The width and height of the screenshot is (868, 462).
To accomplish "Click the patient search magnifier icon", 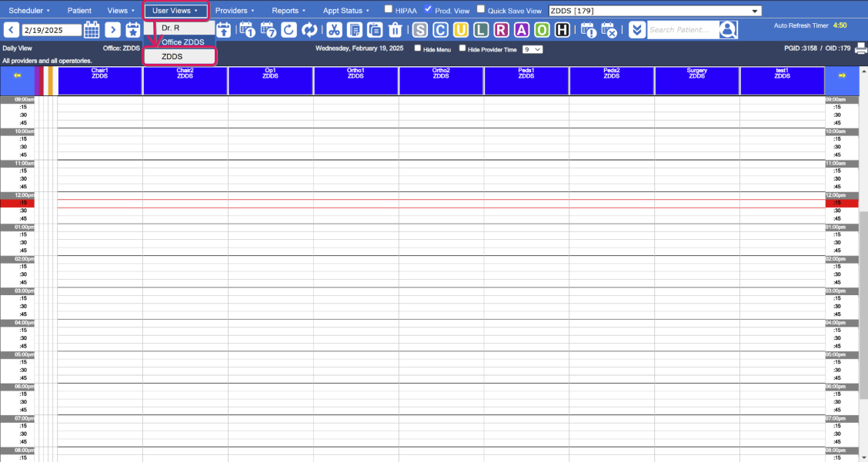I will (x=728, y=29).
